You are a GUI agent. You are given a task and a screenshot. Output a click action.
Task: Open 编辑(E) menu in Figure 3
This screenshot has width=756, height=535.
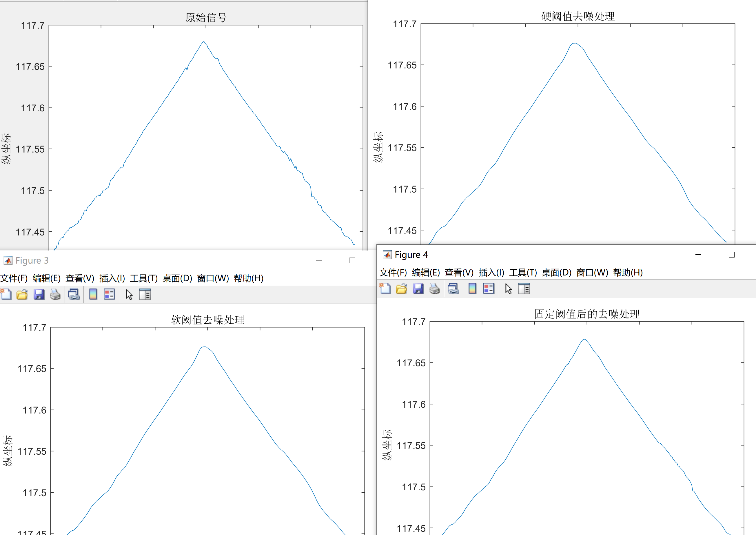[46, 278]
